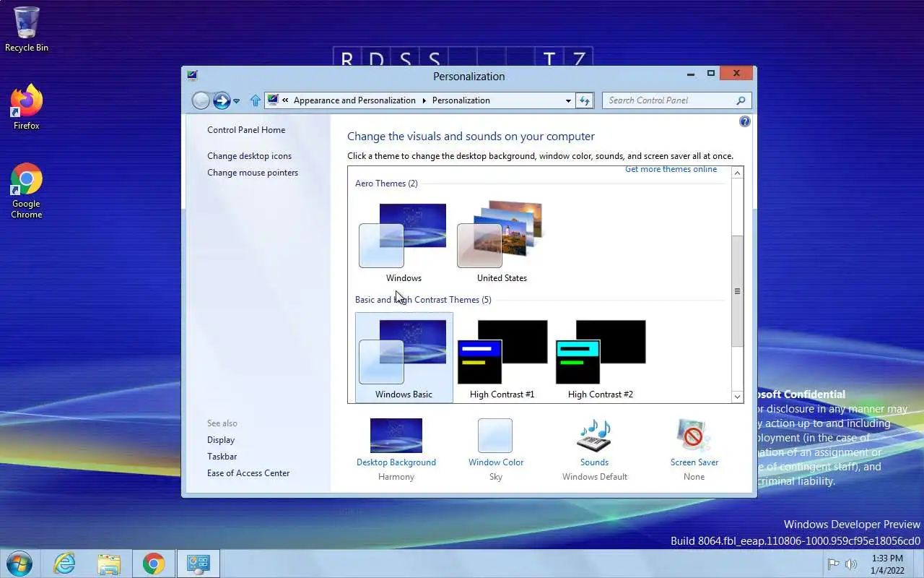Click the Refresh button in address bar
The width and height of the screenshot is (924, 578).
tap(585, 100)
